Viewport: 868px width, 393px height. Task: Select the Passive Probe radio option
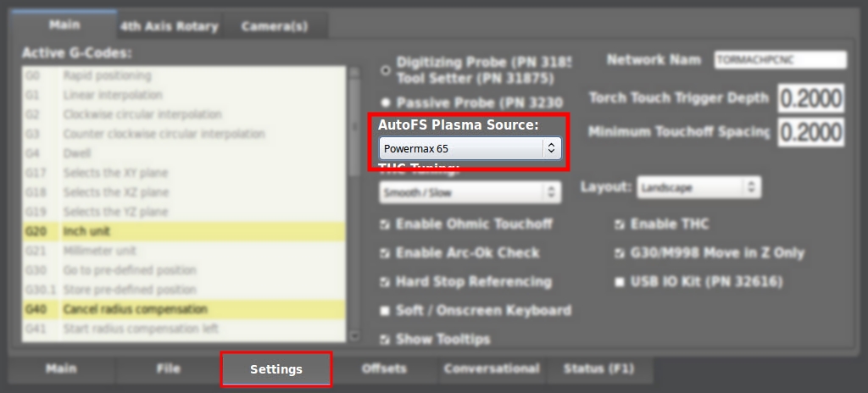tap(386, 102)
